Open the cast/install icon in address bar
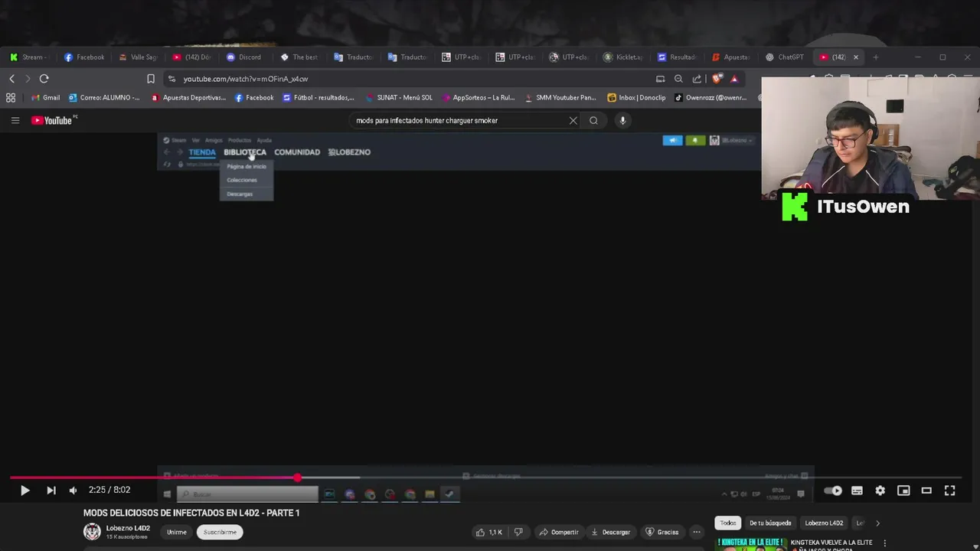This screenshot has height=551, width=980. click(660, 79)
